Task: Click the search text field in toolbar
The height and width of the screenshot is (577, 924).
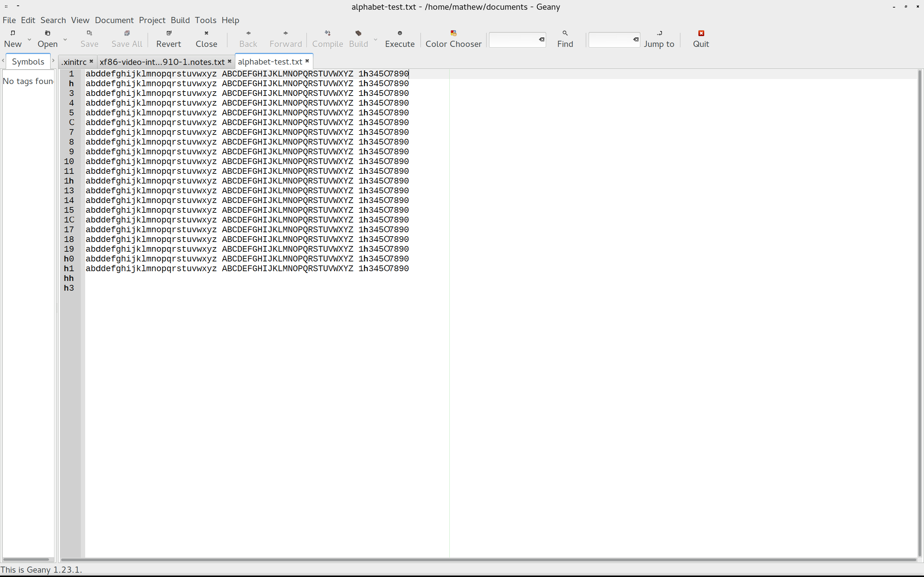Action: 514,40
